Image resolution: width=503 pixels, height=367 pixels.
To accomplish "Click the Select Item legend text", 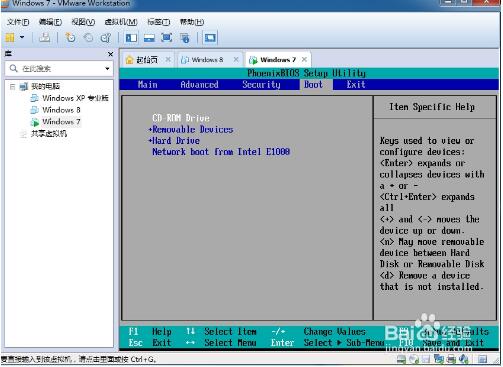I will [230, 332].
